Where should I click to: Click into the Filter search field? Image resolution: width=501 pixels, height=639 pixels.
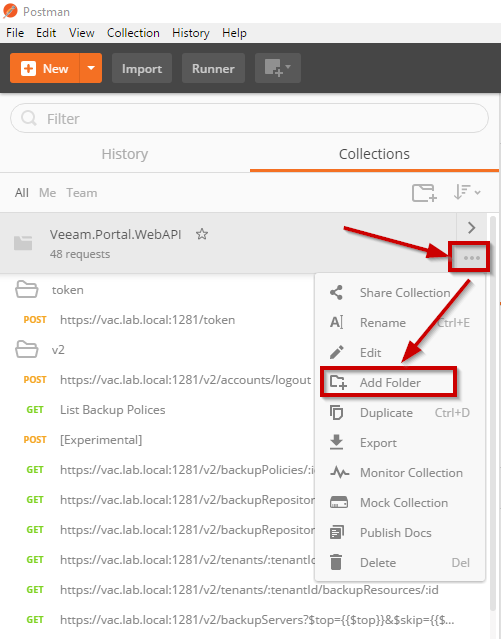tap(249, 118)
